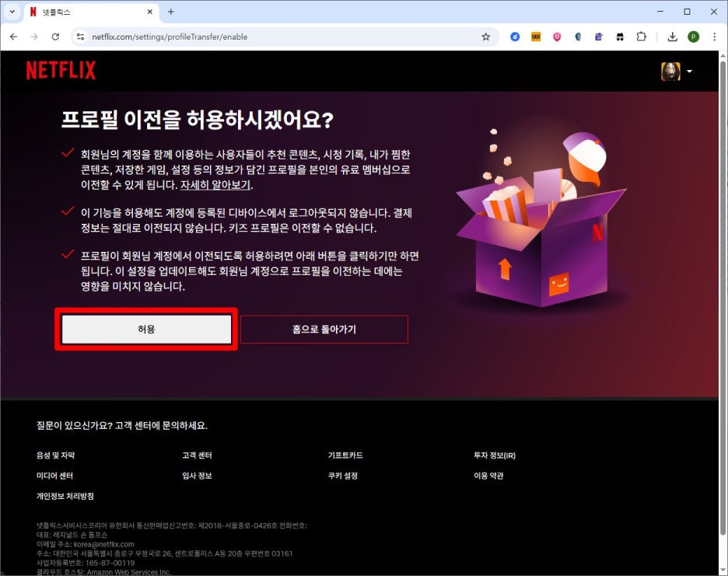The image size is (728, 576).
Task: Expand the profile dropdown arrow
Action: coord(689,71)
